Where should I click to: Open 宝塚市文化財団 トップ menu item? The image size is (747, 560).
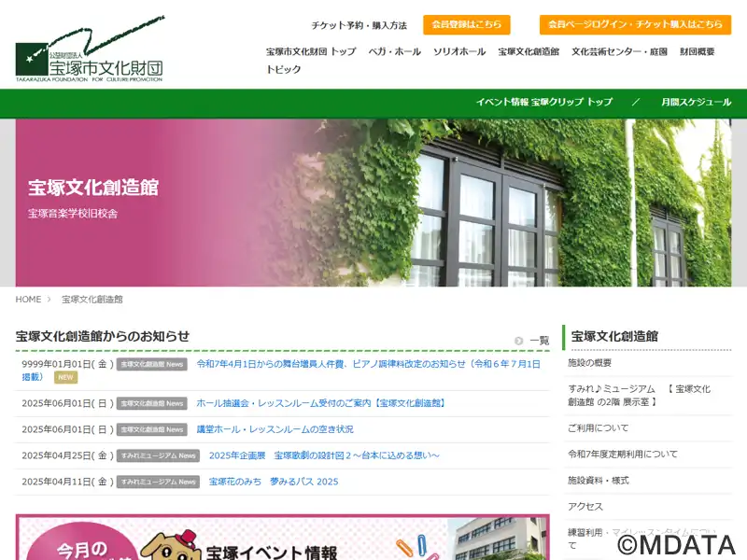coord(311,51)
